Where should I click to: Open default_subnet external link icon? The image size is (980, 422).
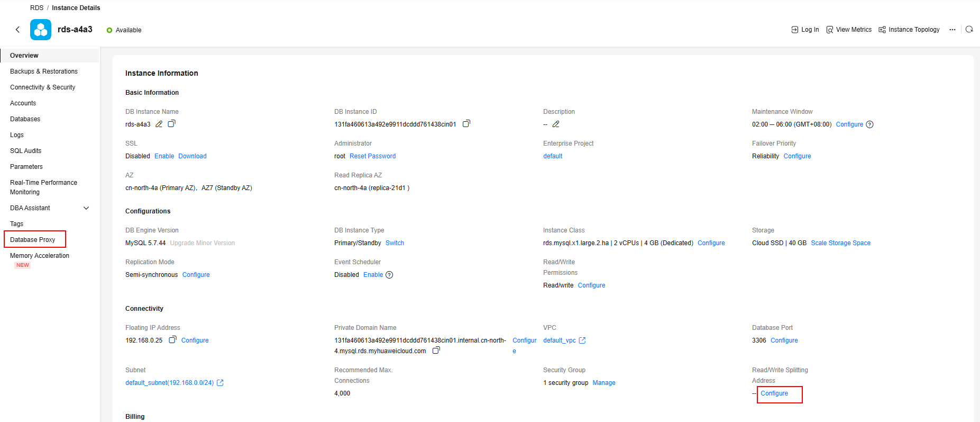coord(220,383)
